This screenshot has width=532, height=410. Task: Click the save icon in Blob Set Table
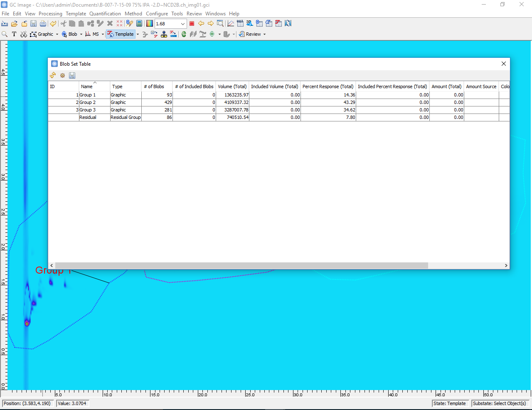(72, 75)
